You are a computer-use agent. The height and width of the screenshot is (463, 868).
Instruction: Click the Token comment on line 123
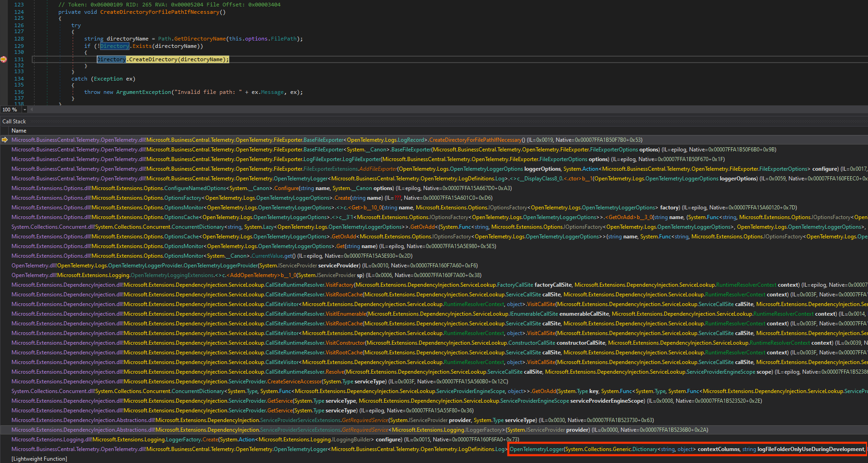[169, 5]
